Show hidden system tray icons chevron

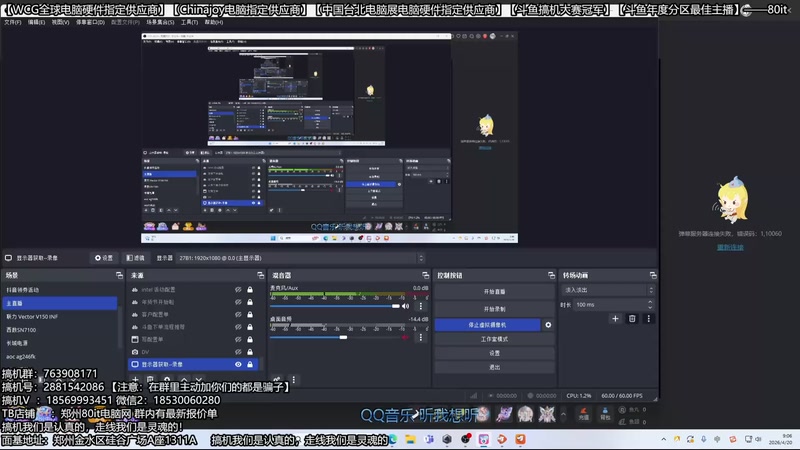pos(663,439)
